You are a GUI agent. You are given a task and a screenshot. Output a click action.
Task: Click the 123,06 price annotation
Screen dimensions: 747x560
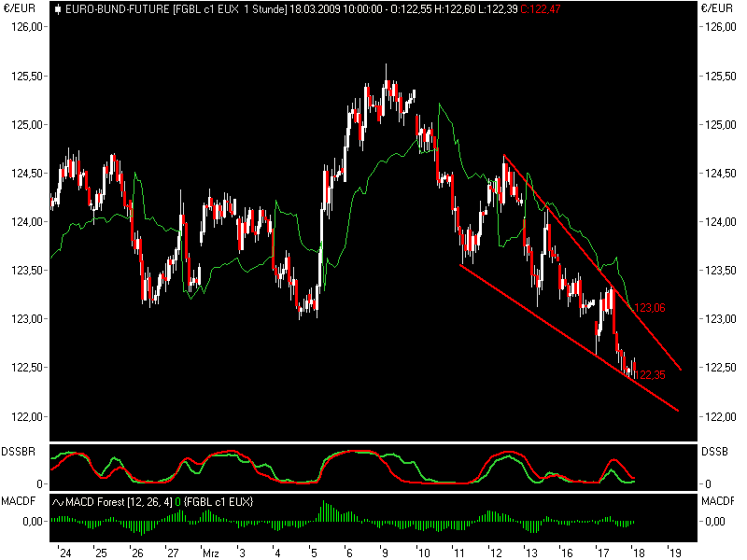click(x=648, y=306)
